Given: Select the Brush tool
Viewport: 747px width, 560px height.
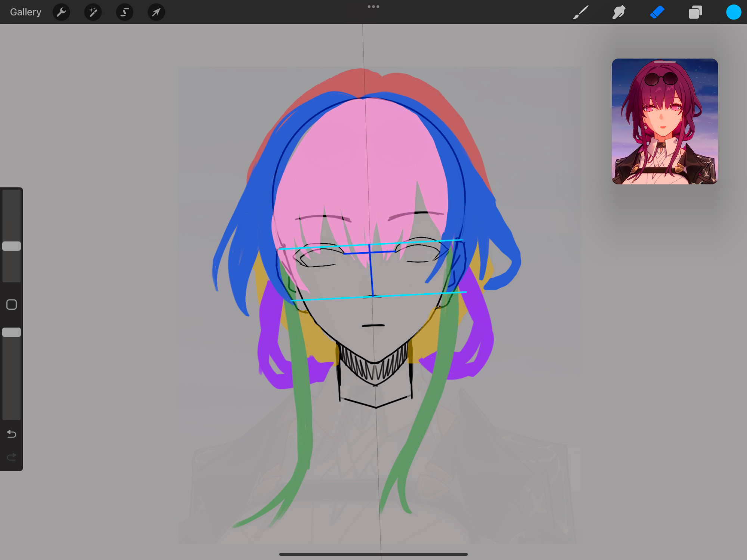Looking at the screenshot, I should [x=581, y=12].
